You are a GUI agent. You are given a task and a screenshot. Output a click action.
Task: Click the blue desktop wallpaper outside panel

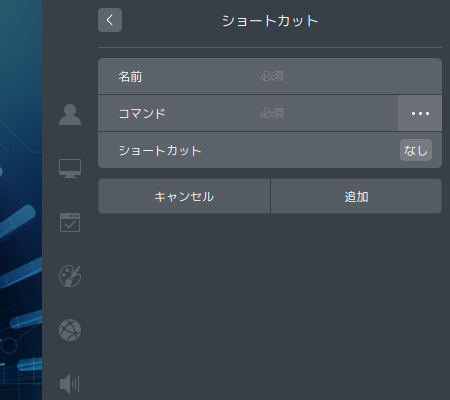pyautogui.click(x=21, y=200)
